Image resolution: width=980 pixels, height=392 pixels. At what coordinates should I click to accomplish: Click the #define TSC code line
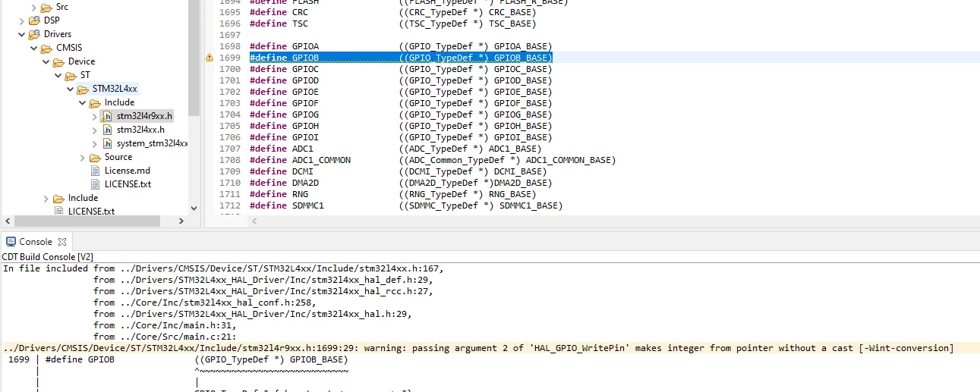coord(392,24)
